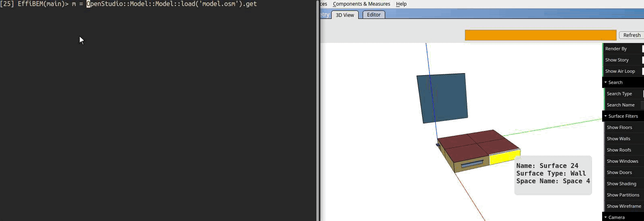Toggle Show Windows filter
Screen dimensions: 644x221
point(624,161)
